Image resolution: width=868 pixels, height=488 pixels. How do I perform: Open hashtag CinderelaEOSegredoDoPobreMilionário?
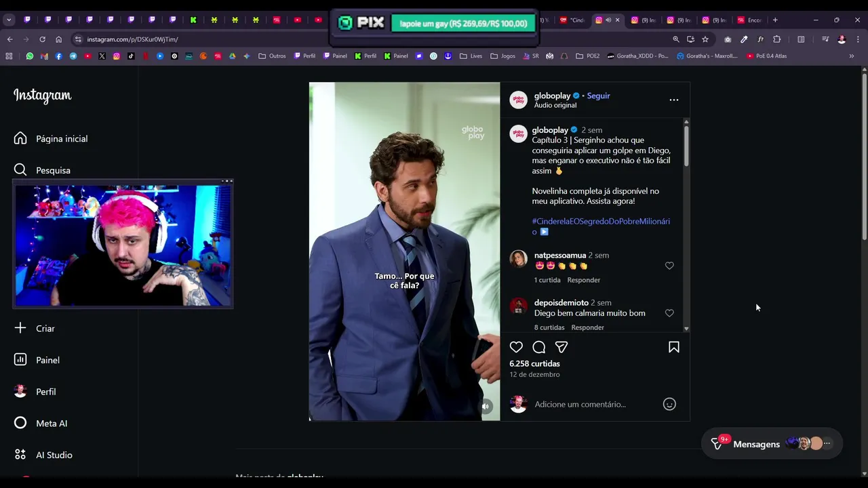tap(601, 226)
